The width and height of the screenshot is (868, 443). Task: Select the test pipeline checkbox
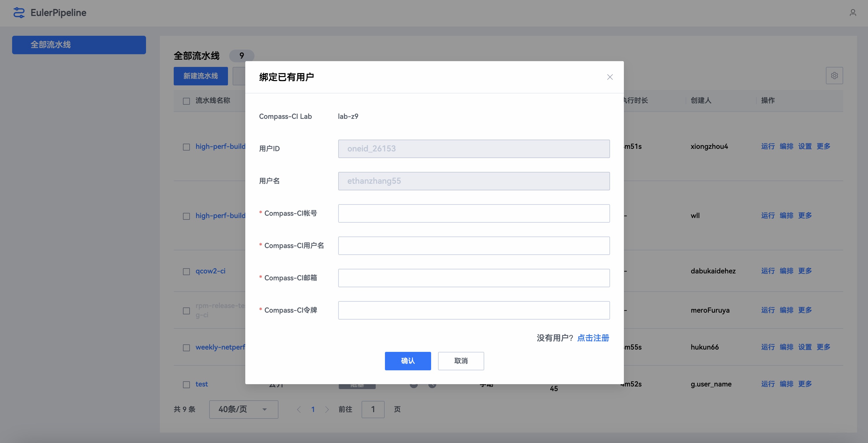click(x=186, y=384)
